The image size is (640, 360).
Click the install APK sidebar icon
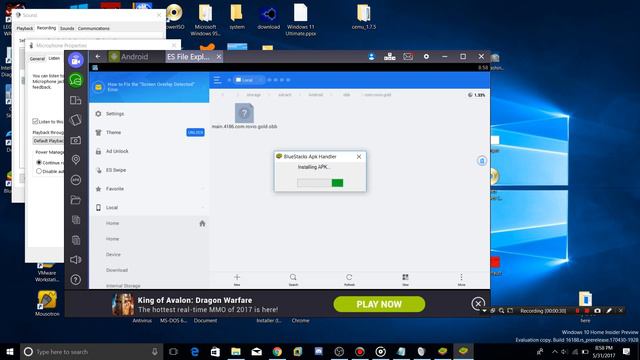[x=76, y=180]
